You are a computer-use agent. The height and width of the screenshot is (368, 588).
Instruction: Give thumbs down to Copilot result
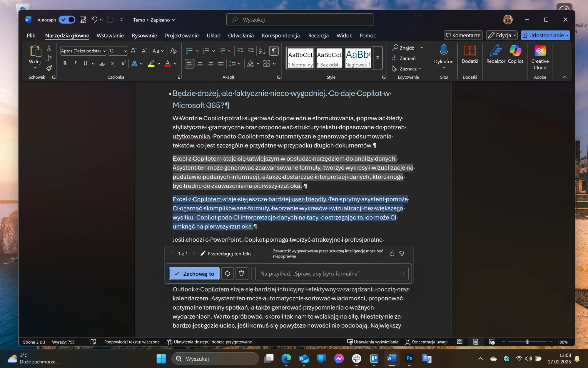coord(402,253)
